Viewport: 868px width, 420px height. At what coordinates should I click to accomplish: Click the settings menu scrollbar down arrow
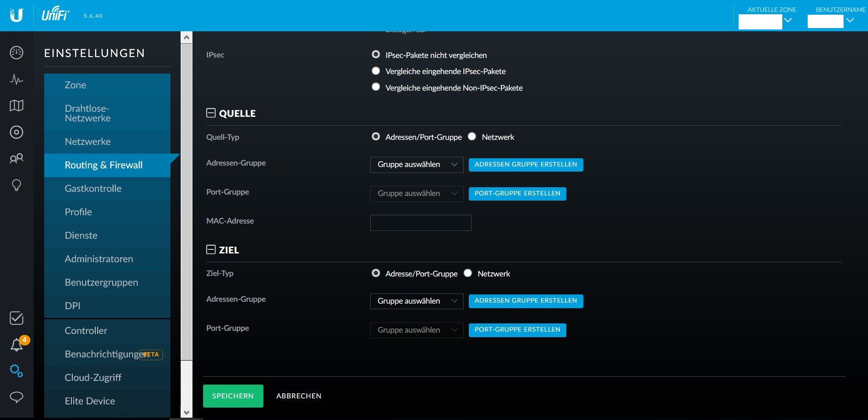pyautogui.click(x=186, y=413)
